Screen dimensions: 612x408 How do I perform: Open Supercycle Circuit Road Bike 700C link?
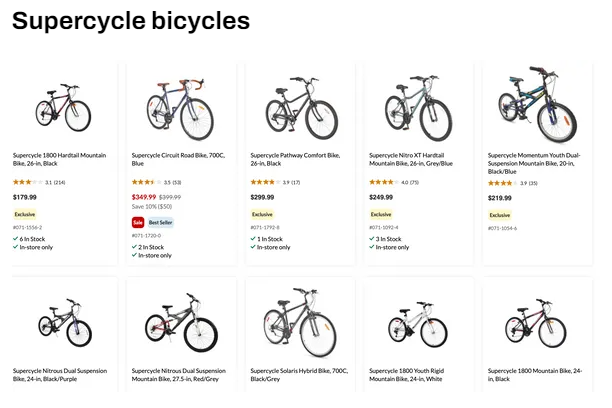tap(178, 159)
